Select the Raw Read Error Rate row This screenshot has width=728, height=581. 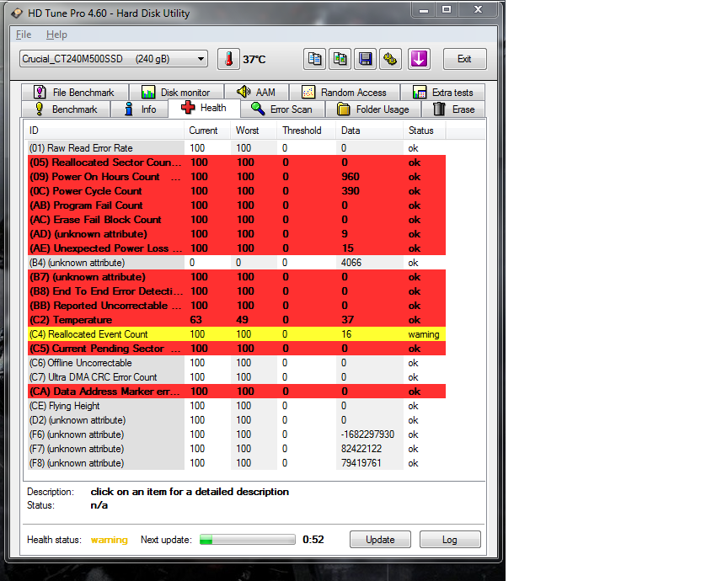click(x=237, y=148)
